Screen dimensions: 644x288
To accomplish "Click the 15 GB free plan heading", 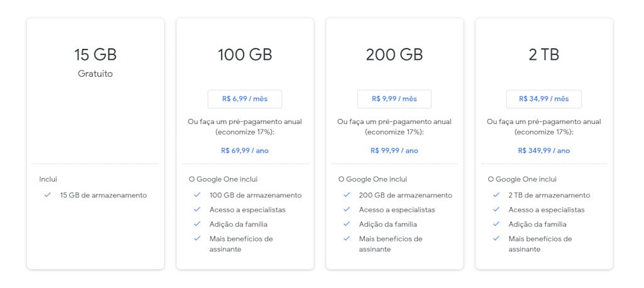I will [96, 55].
